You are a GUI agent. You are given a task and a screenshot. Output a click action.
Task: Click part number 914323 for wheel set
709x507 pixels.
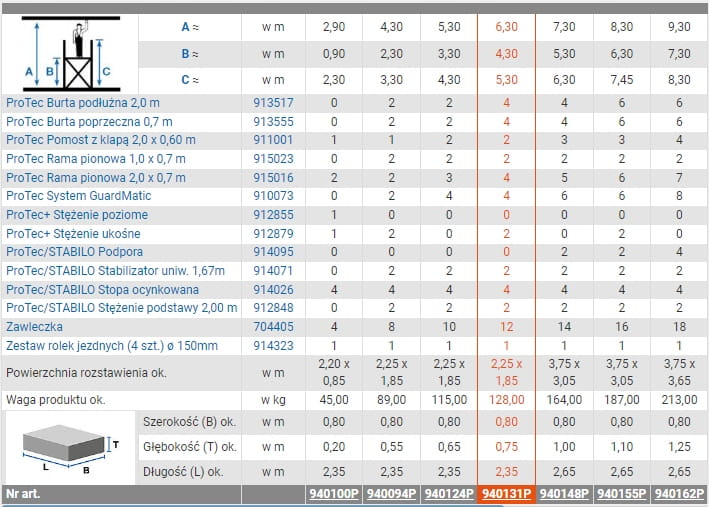[x=273, y=345]
